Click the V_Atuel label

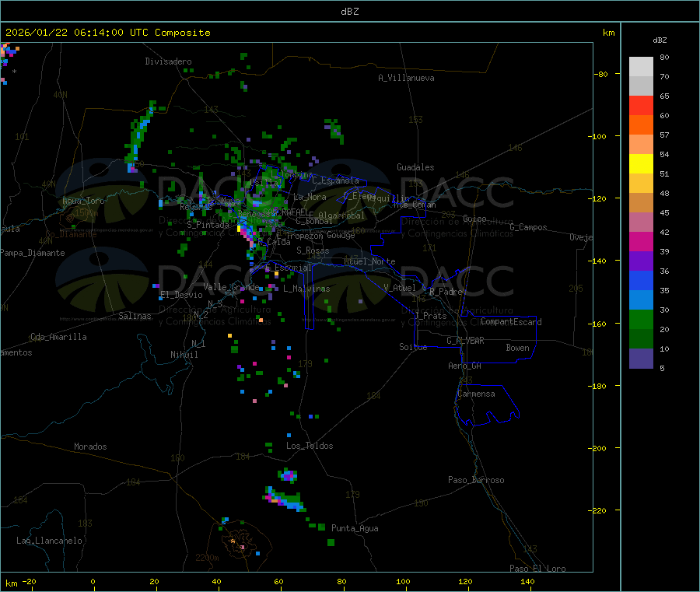400,288
